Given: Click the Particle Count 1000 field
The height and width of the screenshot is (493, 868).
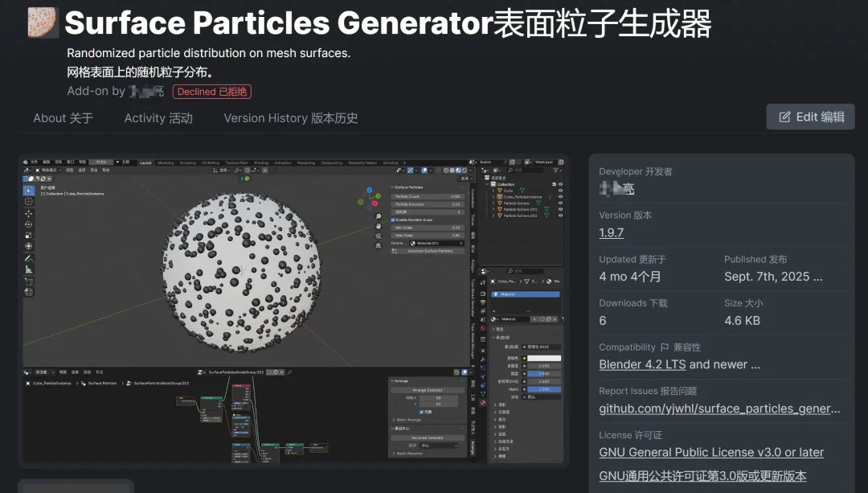Looking at the screenshot, I should [428, 197].
